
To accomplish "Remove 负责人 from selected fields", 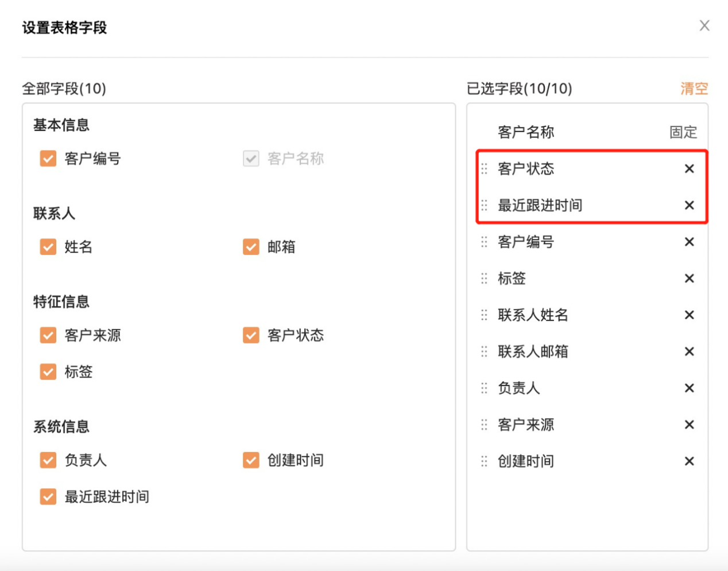I will (x=689, y=388).
